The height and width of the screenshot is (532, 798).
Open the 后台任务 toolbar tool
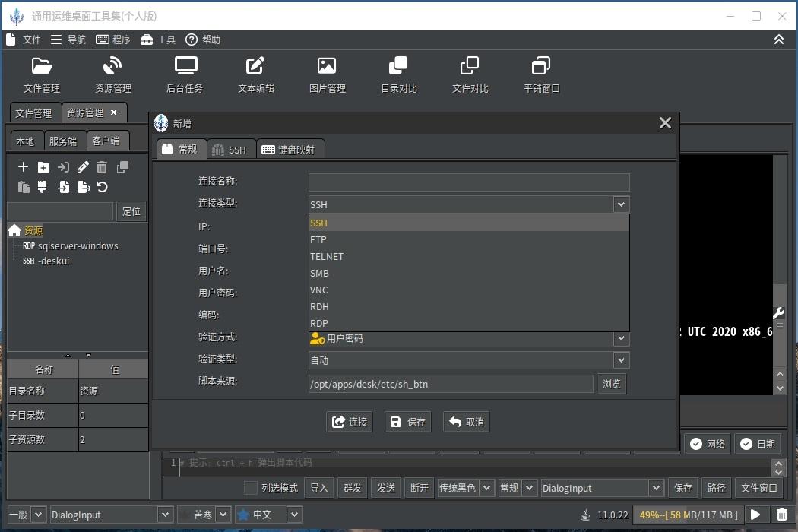pyautogui.click(x=185, y=74)
